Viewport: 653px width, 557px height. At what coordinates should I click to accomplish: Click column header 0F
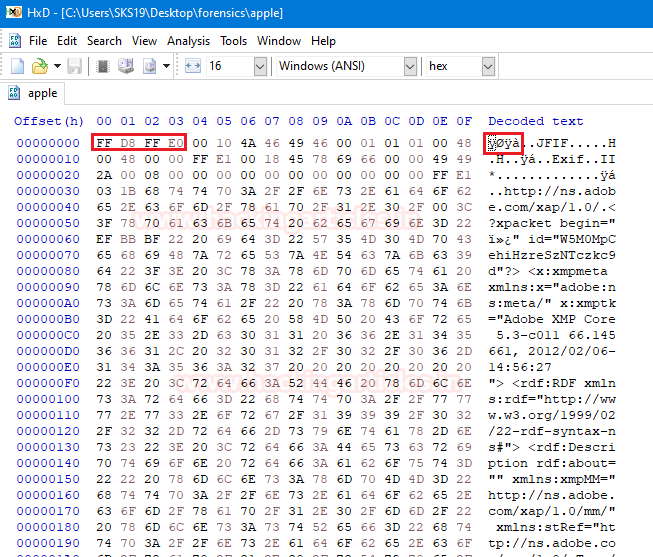pyautogui.click(x=464, y=121)
